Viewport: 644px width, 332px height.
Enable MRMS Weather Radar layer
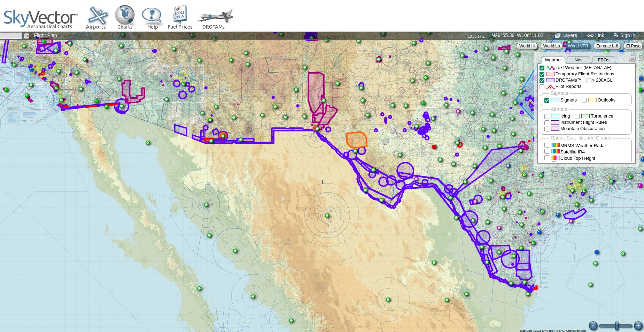[x=547, y=145]
